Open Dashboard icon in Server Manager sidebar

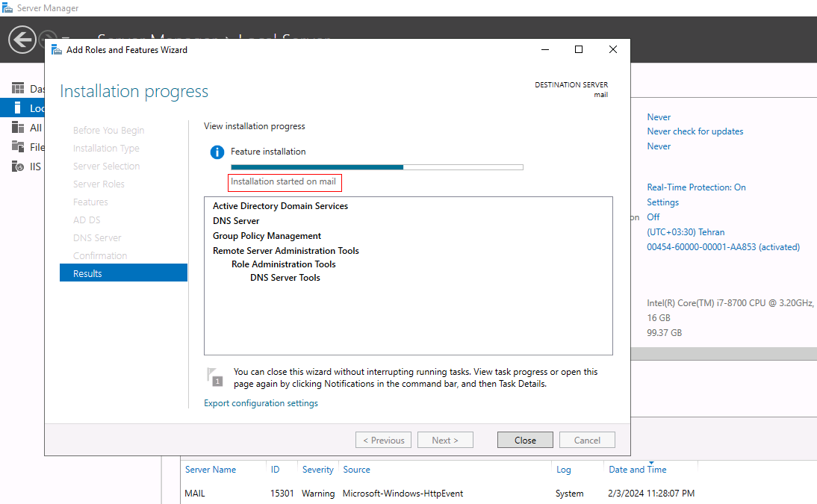point(18,88)
